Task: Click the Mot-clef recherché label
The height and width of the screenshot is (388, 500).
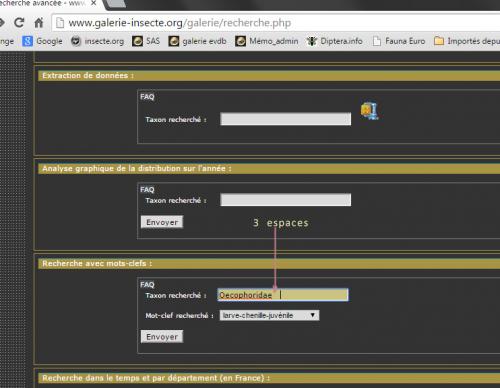Action: pos(179,315)
